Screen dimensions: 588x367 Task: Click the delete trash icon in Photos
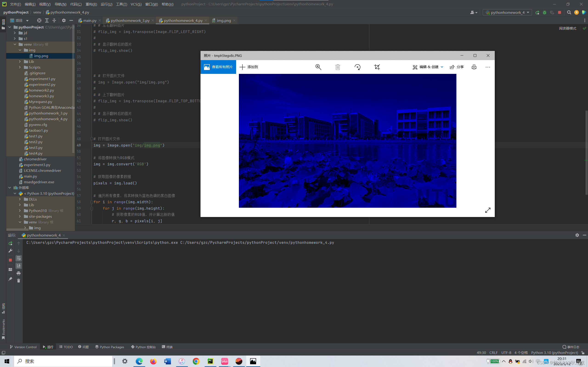coord(338,67)
